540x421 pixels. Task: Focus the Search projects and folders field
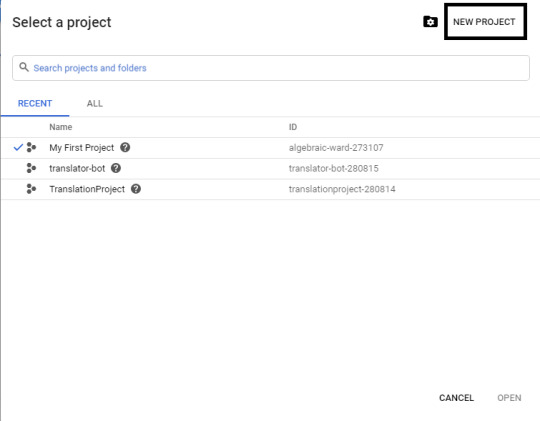click(x=271, y=68)
